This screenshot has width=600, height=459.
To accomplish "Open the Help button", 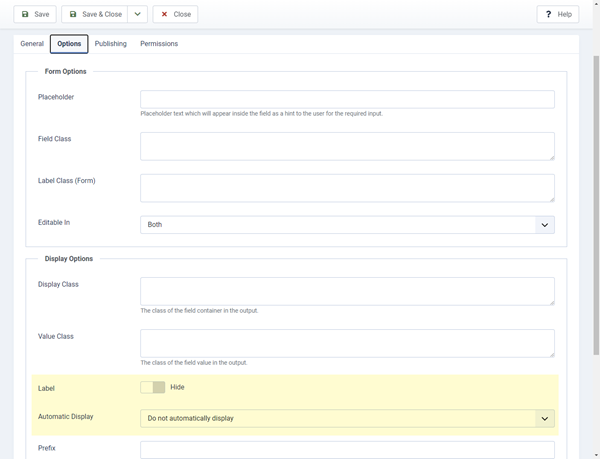I will coord(557,14).
